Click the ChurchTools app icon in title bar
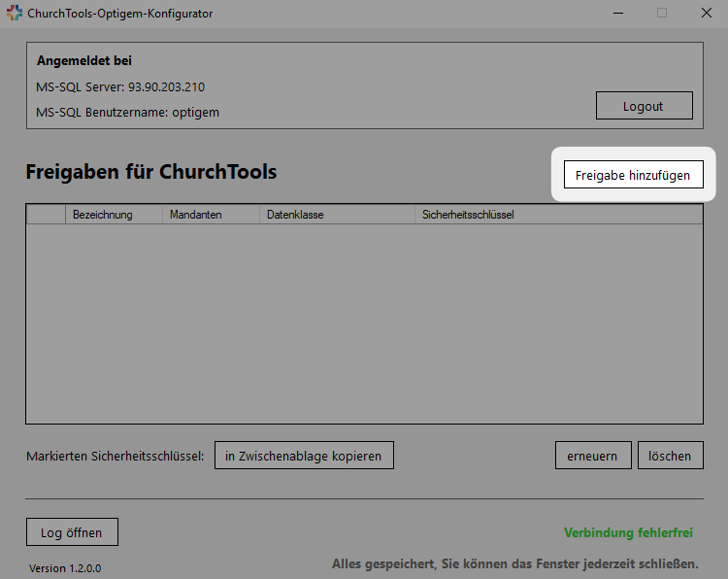The height and width of the screenshot is (579, 728). coord(15,13)
